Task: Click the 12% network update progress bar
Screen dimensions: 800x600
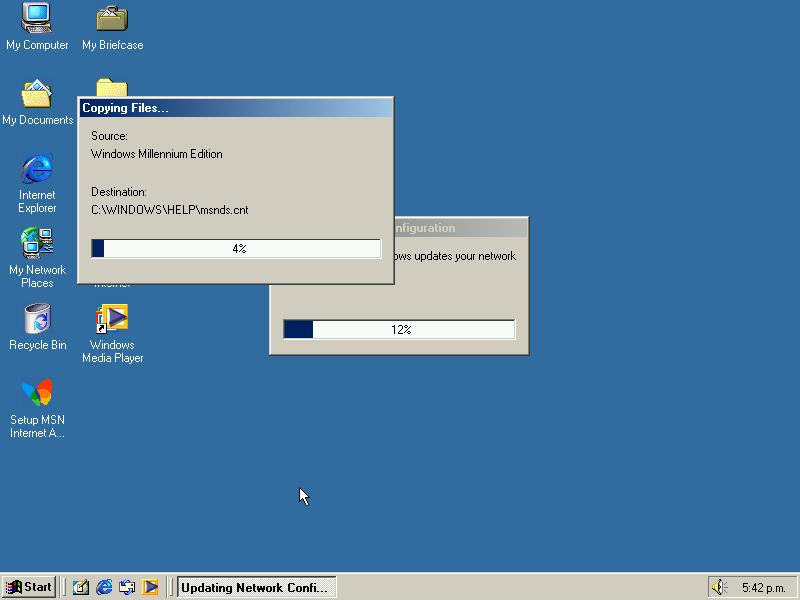Action: (x=399, y=330)
